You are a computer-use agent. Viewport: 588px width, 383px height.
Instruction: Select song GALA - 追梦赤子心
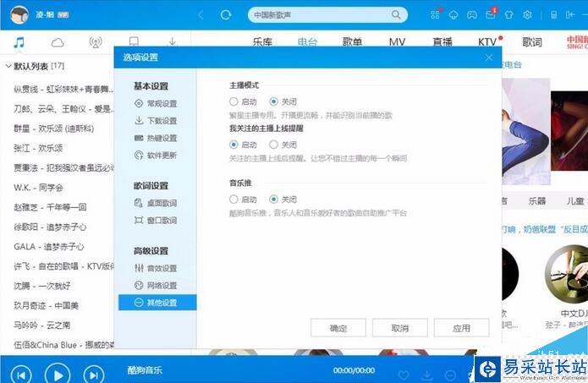click(49, 247)
